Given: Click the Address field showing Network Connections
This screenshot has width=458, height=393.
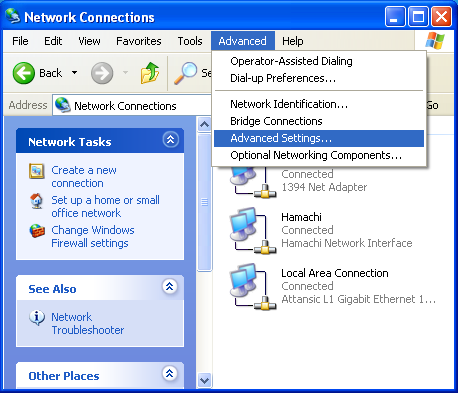Looking at the screenshot, I should [x=132, y=105].
